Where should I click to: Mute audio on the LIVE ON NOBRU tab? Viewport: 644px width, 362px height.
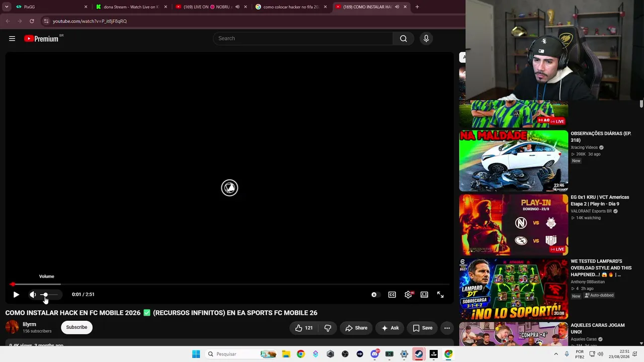[x=237, y=7]
